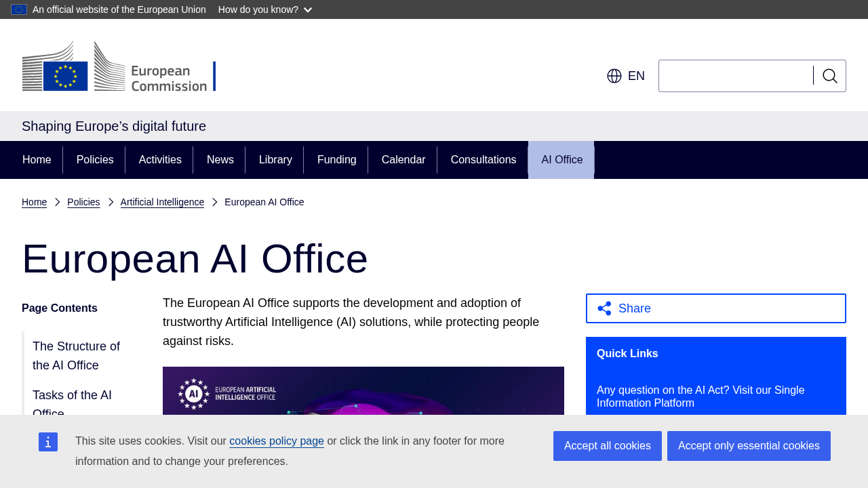Focus the site search input field
This screenshot has height=488, width=868.
[x=736, y=76]
